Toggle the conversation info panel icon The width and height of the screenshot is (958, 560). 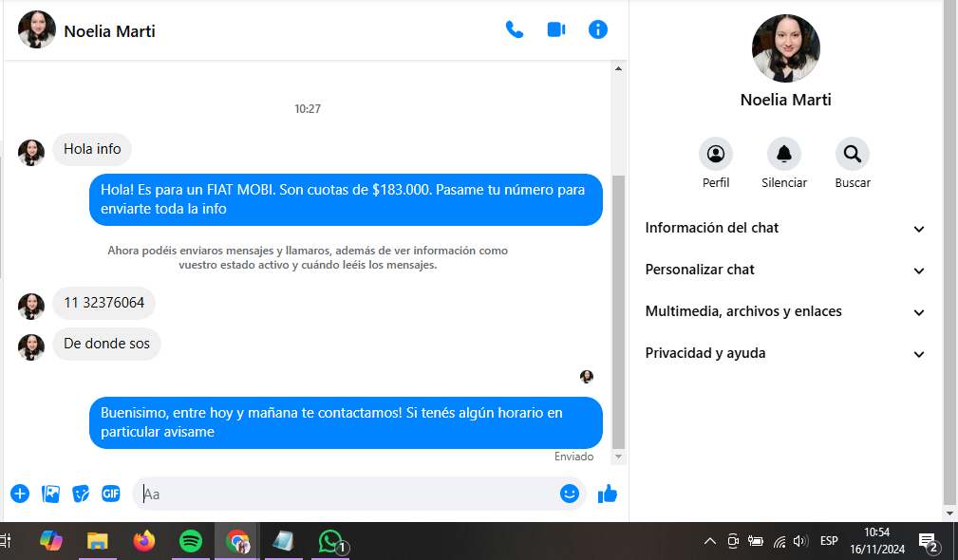(598, 29)
